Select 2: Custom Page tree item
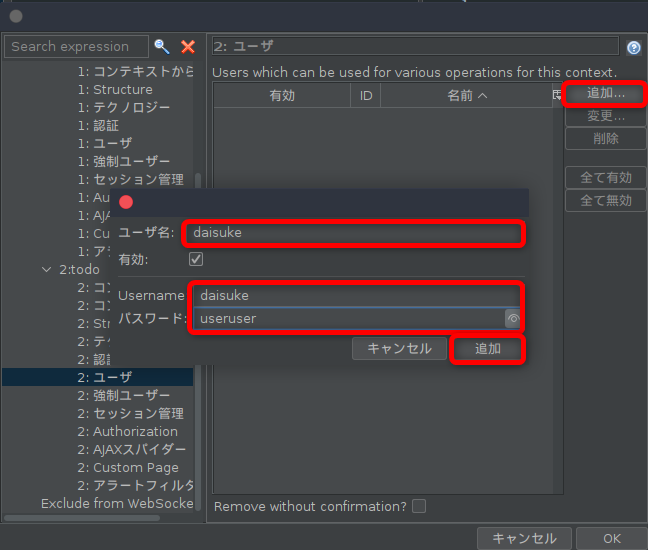Screen dimensions: 648x550 (128, 468)
